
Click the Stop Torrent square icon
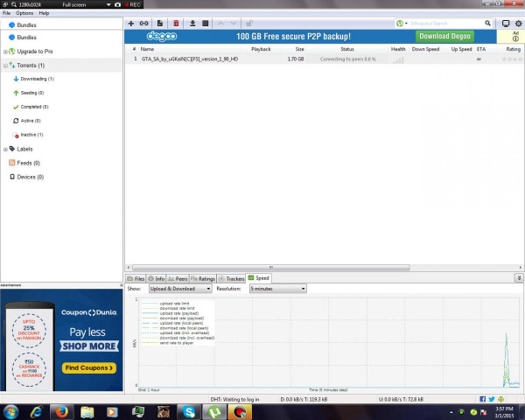(205, 23)
